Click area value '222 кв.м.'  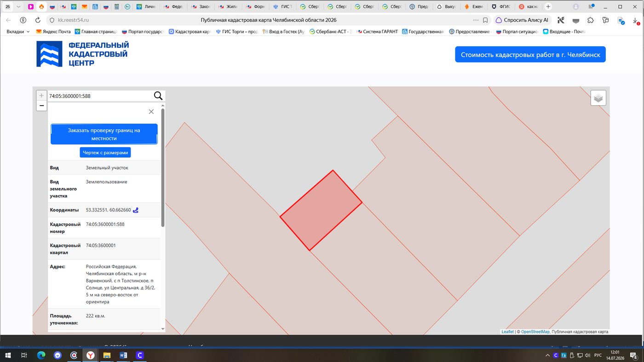96,316
